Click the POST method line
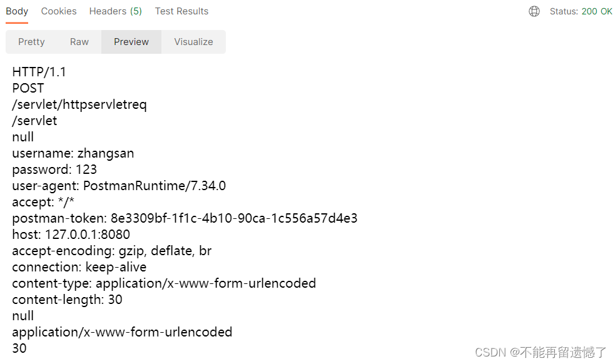 (28, 88)
